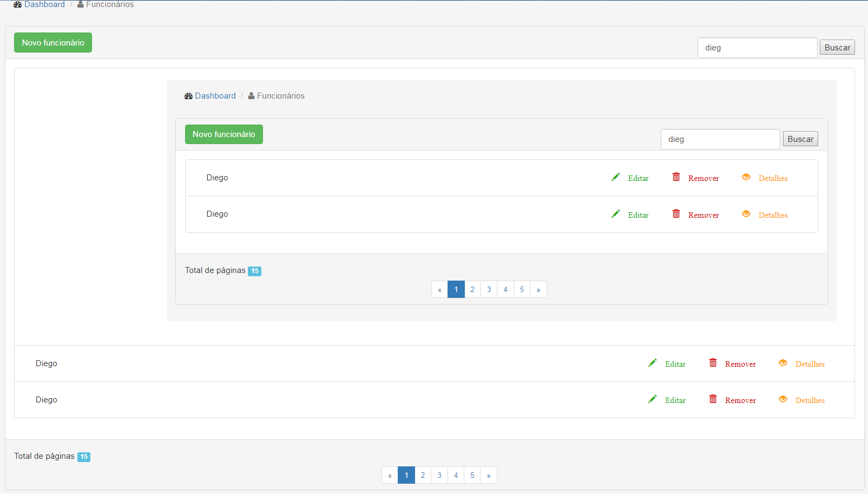868x494 pixels.
Task: Select page 5 in nested pagination
Action: click(x=522, y=289)
